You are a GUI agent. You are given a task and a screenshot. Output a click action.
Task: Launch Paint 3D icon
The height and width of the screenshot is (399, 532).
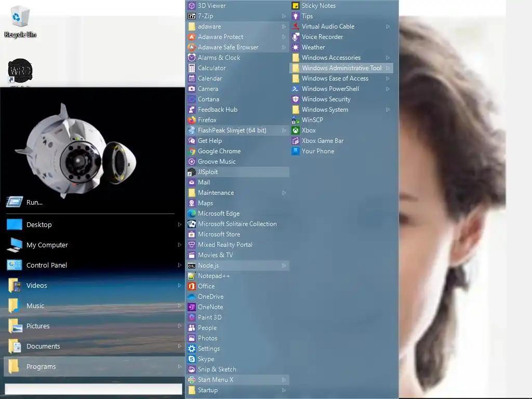tap(192, 317)
